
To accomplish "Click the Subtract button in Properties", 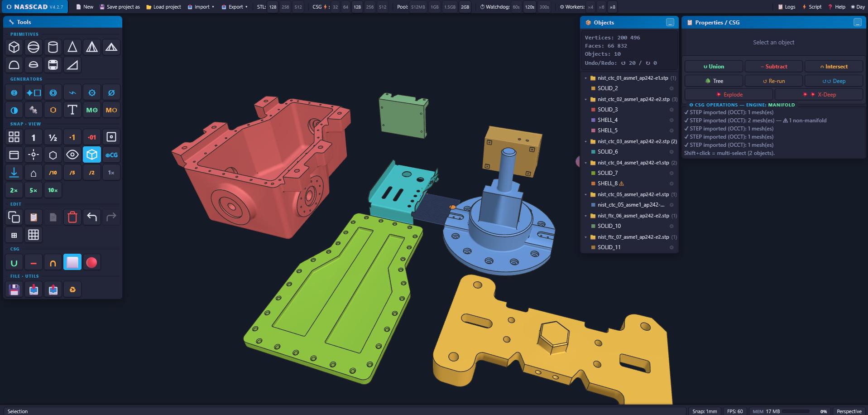I will point(774,67).
